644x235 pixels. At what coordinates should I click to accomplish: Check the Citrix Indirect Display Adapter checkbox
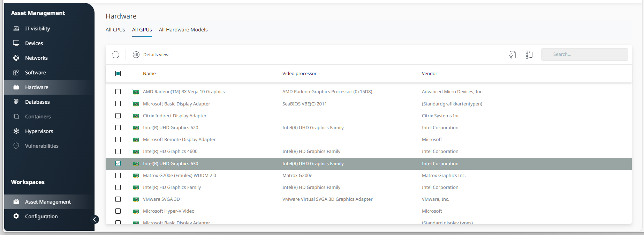point(118,116)
